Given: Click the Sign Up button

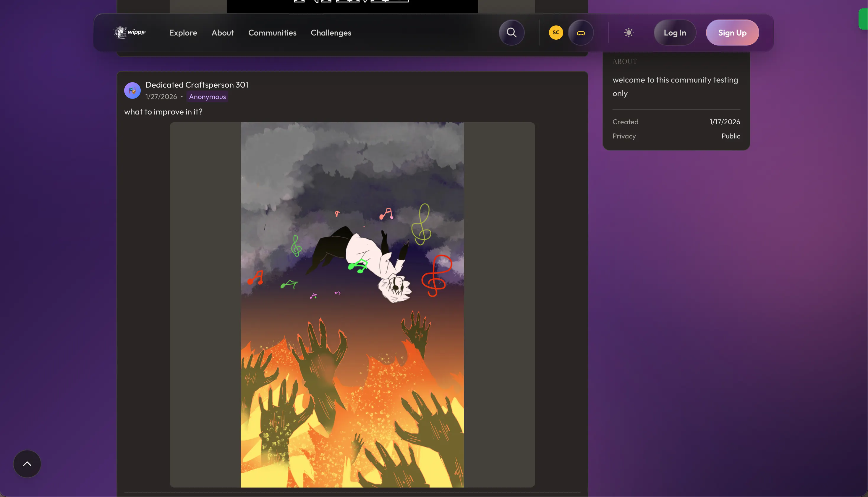Looking at the screenshot, I should [x=732, y=33].
